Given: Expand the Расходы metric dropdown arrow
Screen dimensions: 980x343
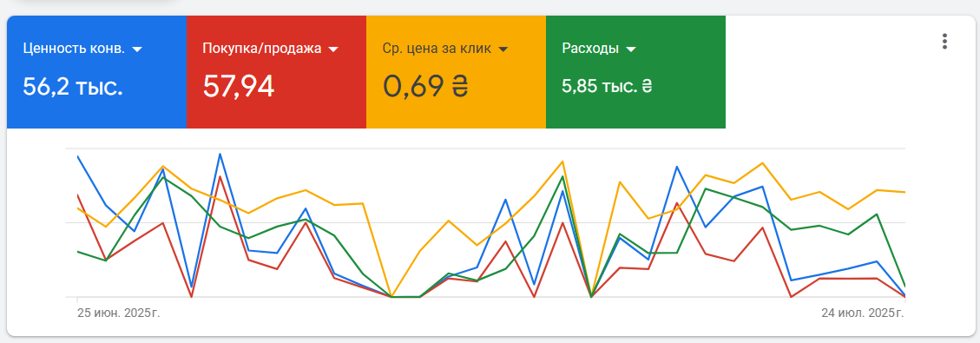Looking at the screenshot, I should click(631, 49).
